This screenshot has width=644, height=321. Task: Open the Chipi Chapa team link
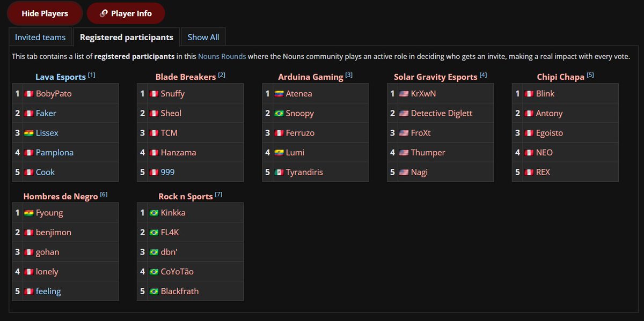click(561, 77)
